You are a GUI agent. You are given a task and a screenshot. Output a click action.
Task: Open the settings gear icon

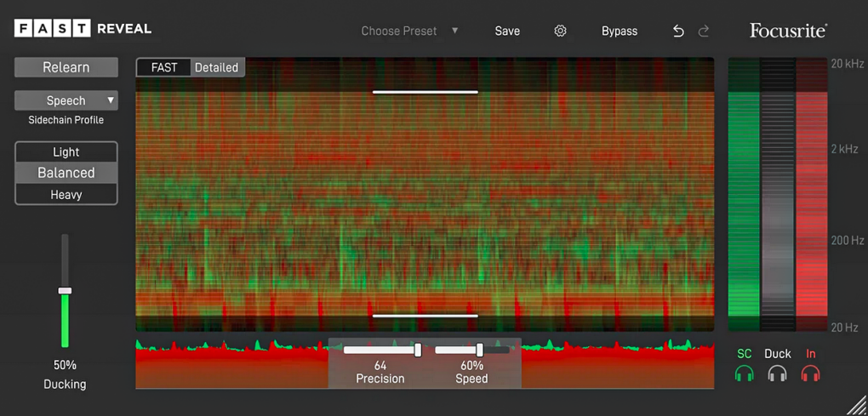click(x=560, y=31)
